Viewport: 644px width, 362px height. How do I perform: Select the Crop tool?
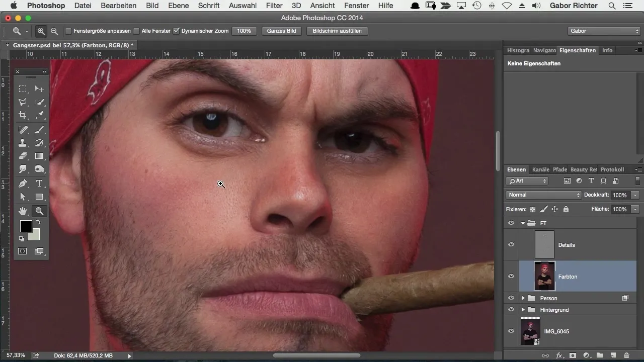click(23, 115)
